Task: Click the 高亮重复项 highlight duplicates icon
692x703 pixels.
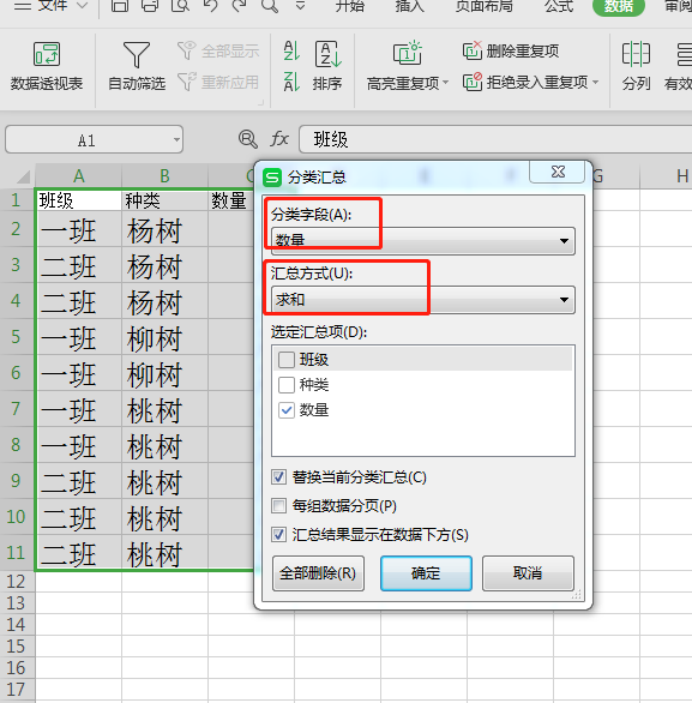Action: 407,53
